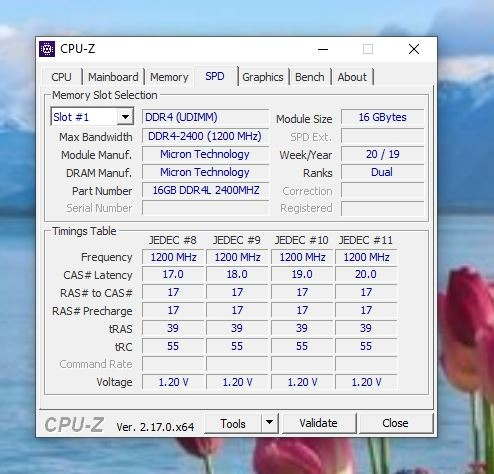Minimize the CPU-Z window
The image size is (494, 474).
(x=323, y=49)
